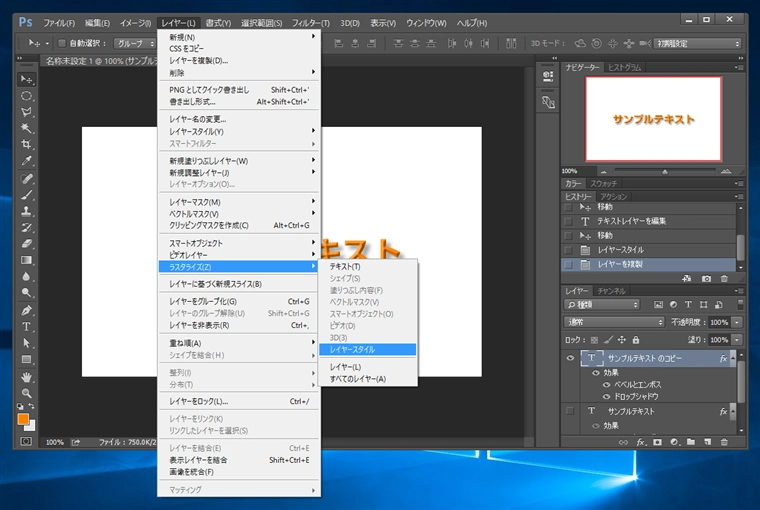Image resolution: width=760 pixels, height=510 pixels.
Task: Toggle ドロップシャドウ effect visibility
Action: coord(606,397)
